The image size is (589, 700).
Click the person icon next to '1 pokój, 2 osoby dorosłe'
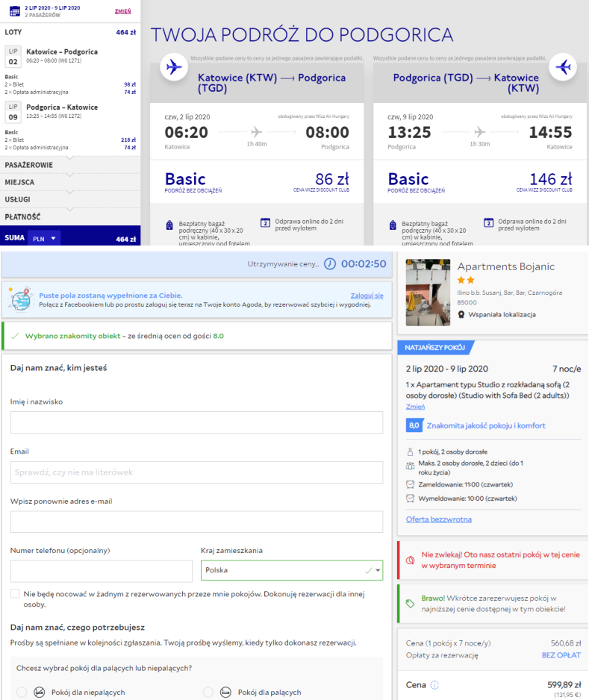tap(410, 451)
